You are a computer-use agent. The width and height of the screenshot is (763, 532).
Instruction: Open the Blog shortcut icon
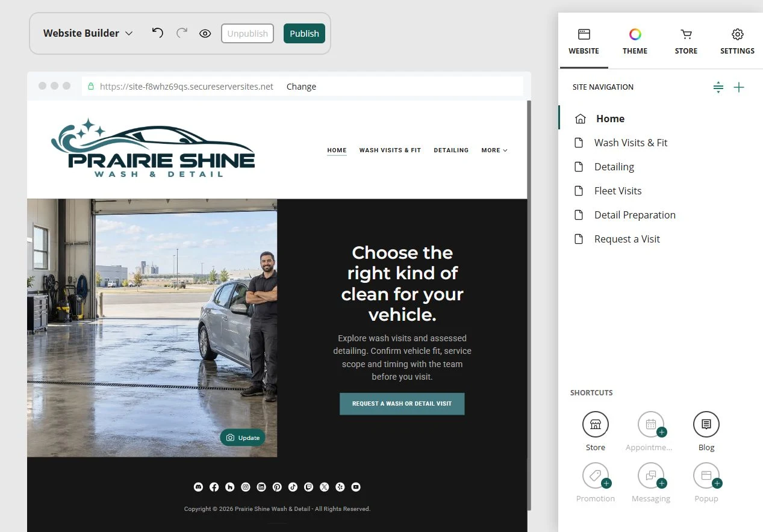coord(706,424)
